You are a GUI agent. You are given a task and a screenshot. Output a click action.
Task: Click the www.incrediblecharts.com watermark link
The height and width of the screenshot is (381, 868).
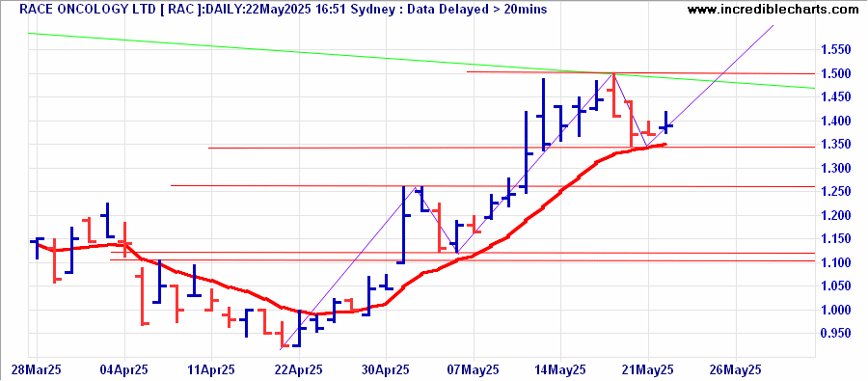[776, 10]
